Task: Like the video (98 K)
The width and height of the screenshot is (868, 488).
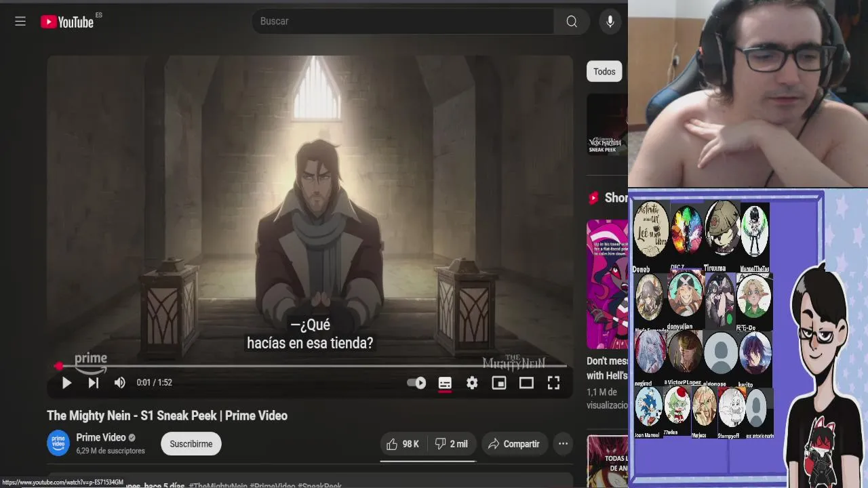Action: pyautogui.click(x=403, y=444)
